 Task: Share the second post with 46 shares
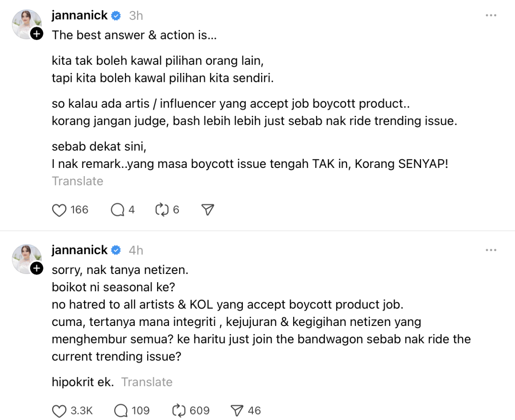tap(236, 411)
